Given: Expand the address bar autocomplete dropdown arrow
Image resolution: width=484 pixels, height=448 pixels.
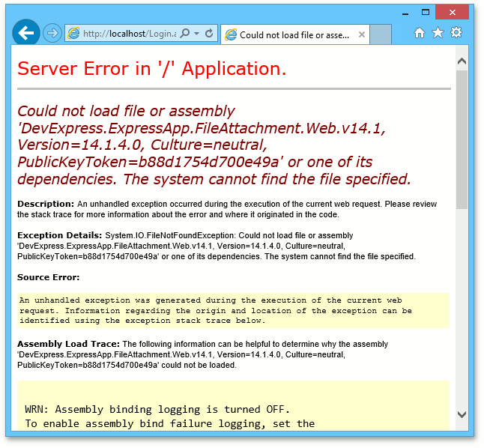Looking at the screenshot, I should pyautogui.click(x=196, y=34).
